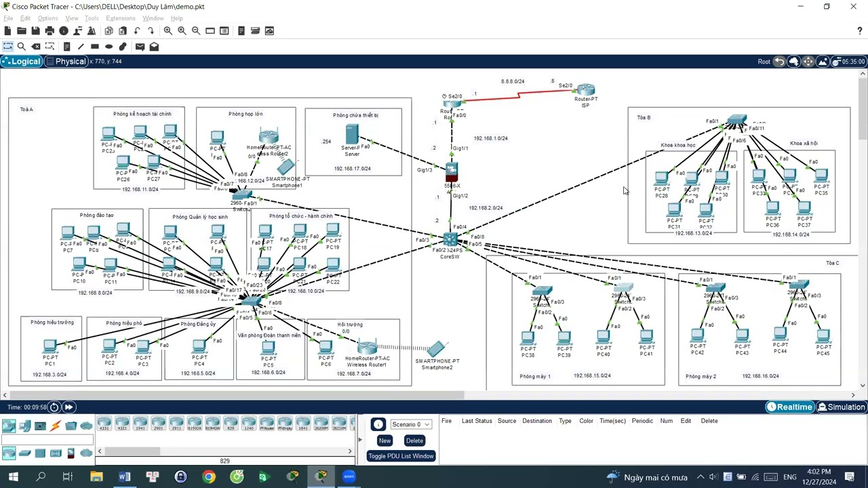Open the Options menu
This screenshot has height=488, width=868.
47,18
